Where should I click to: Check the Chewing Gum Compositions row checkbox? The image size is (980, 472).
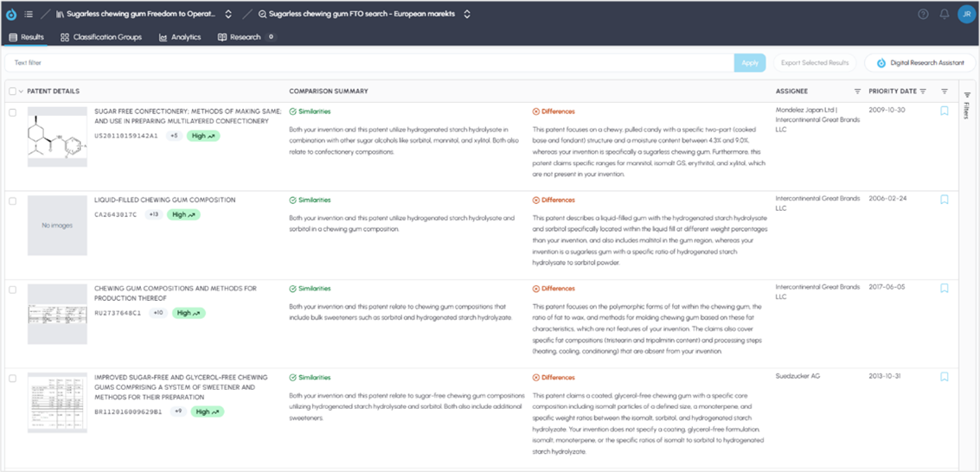tap(12, 290)
